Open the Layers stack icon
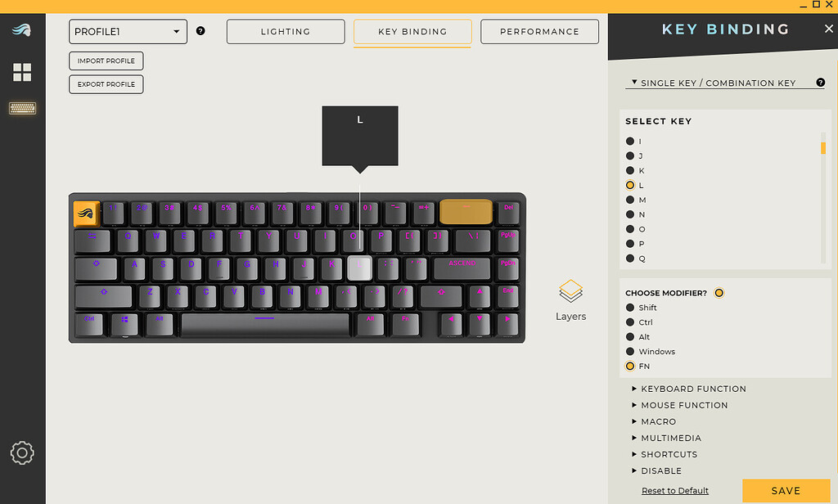 click(570, 291)
